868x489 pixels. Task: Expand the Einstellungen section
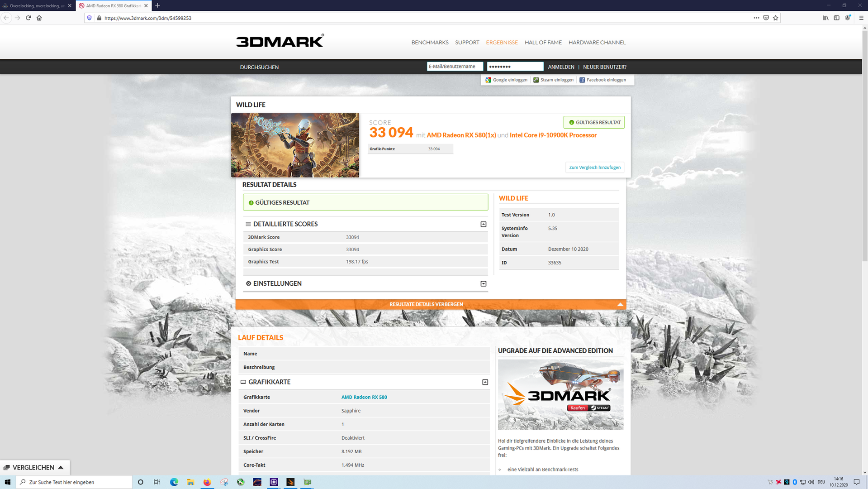pos(483,283)
